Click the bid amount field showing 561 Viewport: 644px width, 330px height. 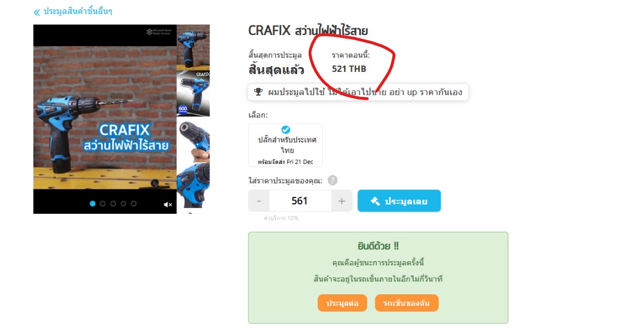[300, 201]
